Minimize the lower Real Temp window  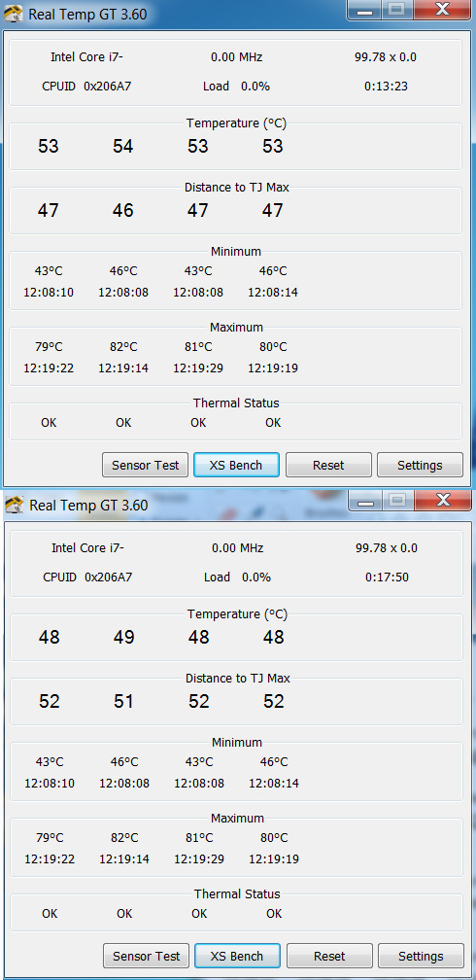366,500
